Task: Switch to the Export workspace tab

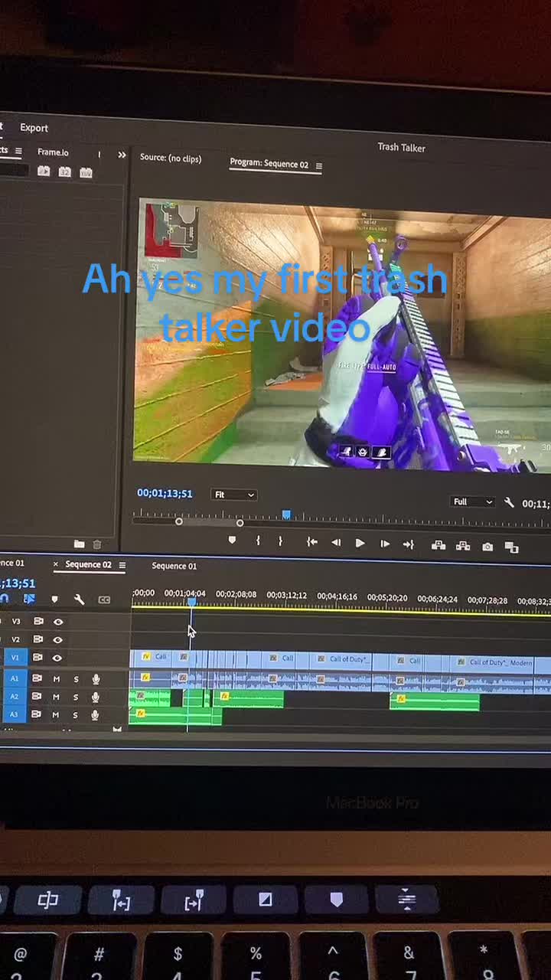Action: tap(34, 128)
